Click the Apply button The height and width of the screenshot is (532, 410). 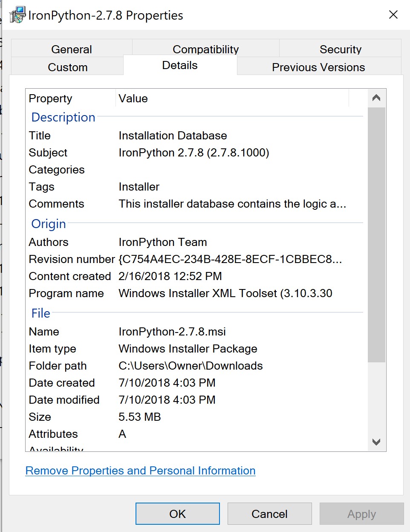[361, 514]
